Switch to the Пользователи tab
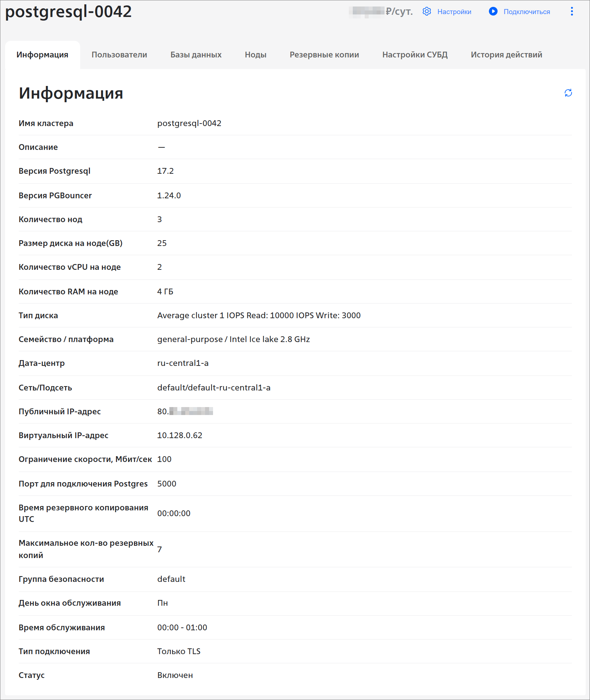590x700 pixels. pyautogui.click(x=119, y=55)
